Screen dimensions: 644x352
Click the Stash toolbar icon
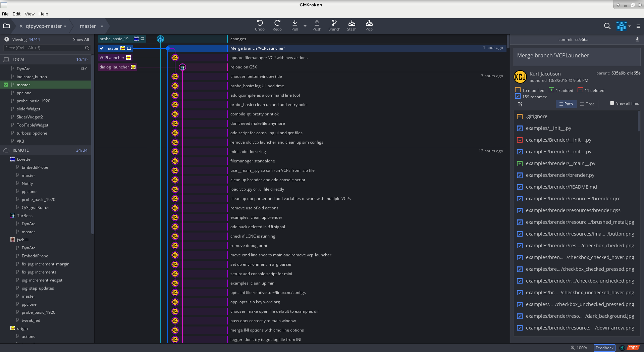pyautogui.click(x=352, y=26)
